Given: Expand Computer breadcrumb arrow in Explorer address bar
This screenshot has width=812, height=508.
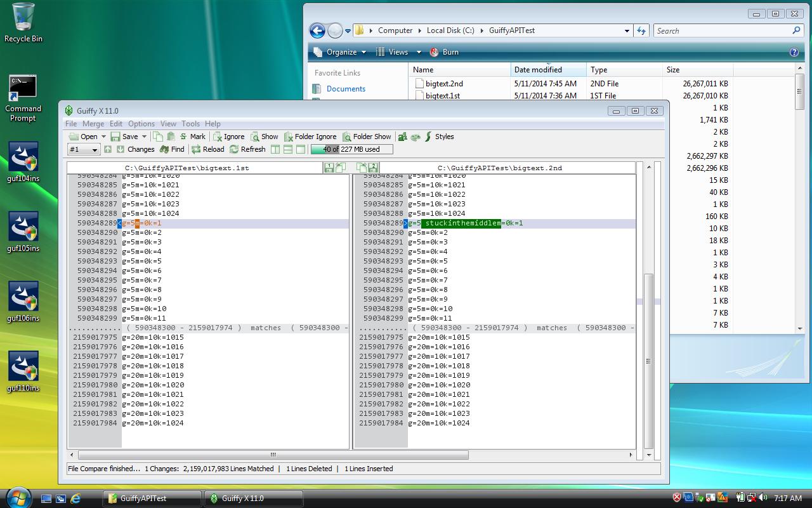Looking at the screenshot, I should click(x=419, y=30).
